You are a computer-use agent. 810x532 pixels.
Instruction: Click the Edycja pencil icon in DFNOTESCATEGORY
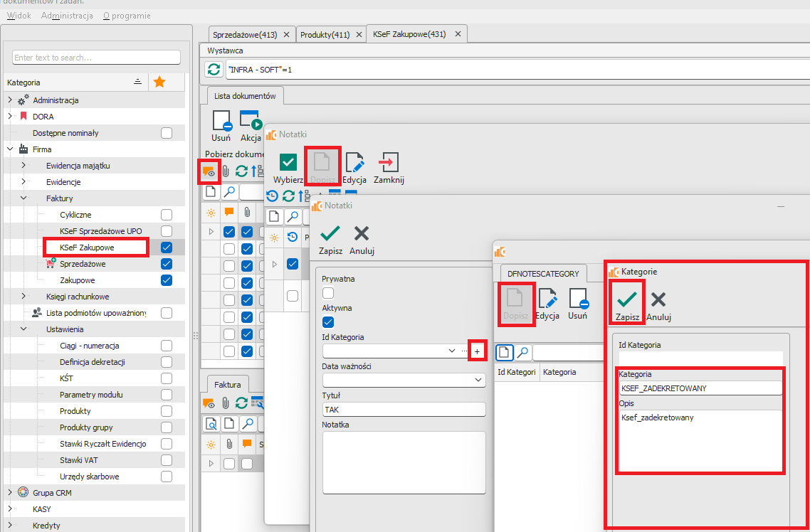pyautogui.click(x=548, y=299)
